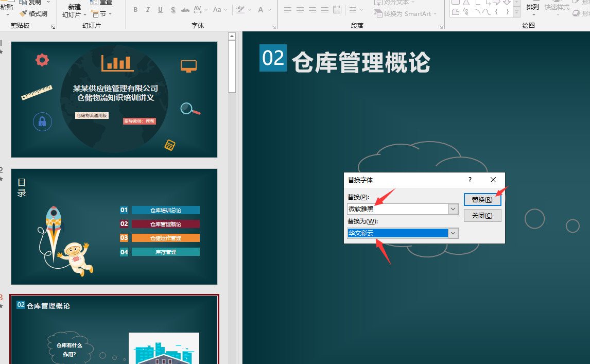Select slide 3 仓库管理概论 thumbnail
Screen dimensions: 590x364
point(114,330)
